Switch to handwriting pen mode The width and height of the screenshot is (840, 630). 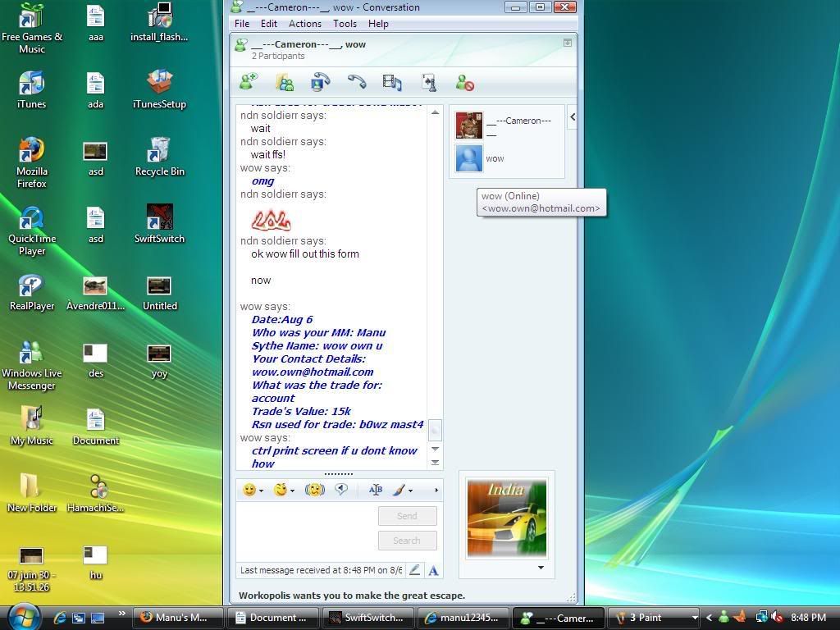click(414, 570)
